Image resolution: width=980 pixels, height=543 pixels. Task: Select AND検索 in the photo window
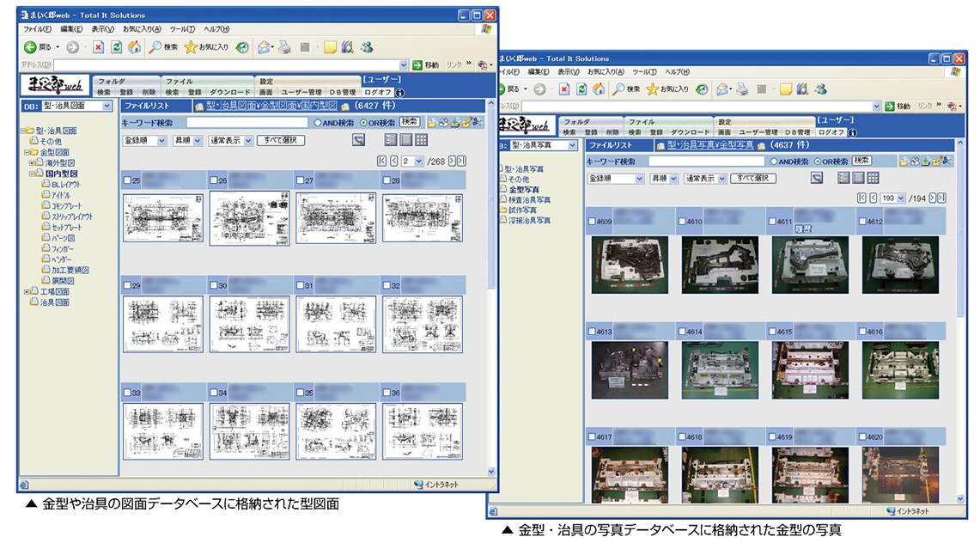tap(773, 162)
